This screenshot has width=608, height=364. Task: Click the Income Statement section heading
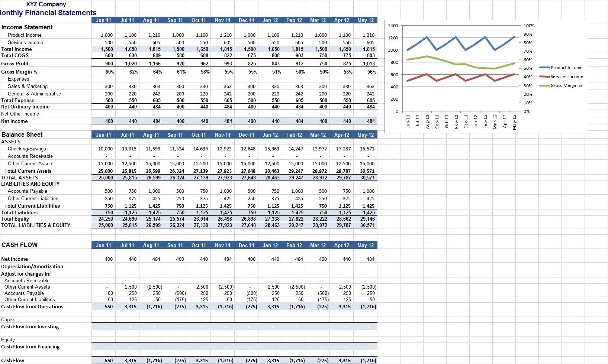tap(27, 27)
